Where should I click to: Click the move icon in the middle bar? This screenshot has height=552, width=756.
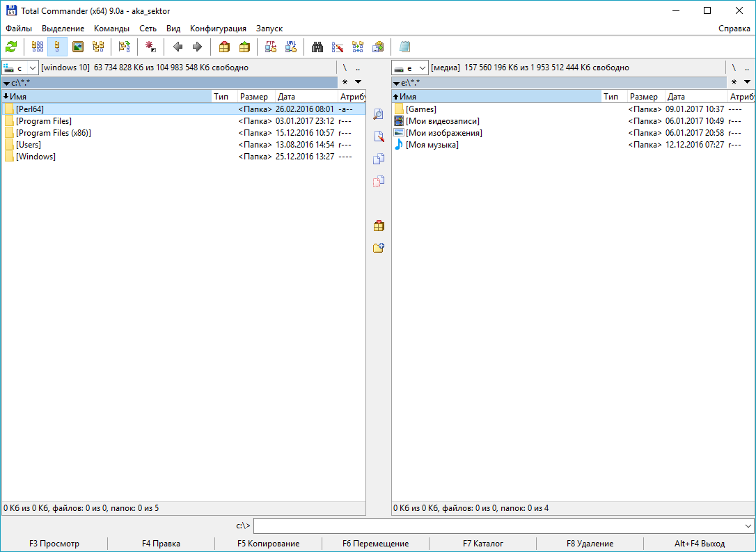coord(379,181)
